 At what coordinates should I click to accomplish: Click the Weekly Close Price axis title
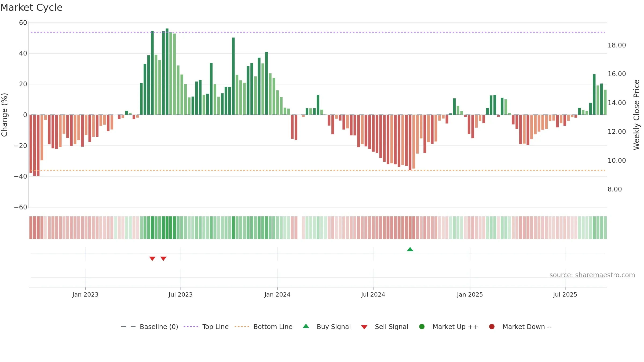pos(636,115)
